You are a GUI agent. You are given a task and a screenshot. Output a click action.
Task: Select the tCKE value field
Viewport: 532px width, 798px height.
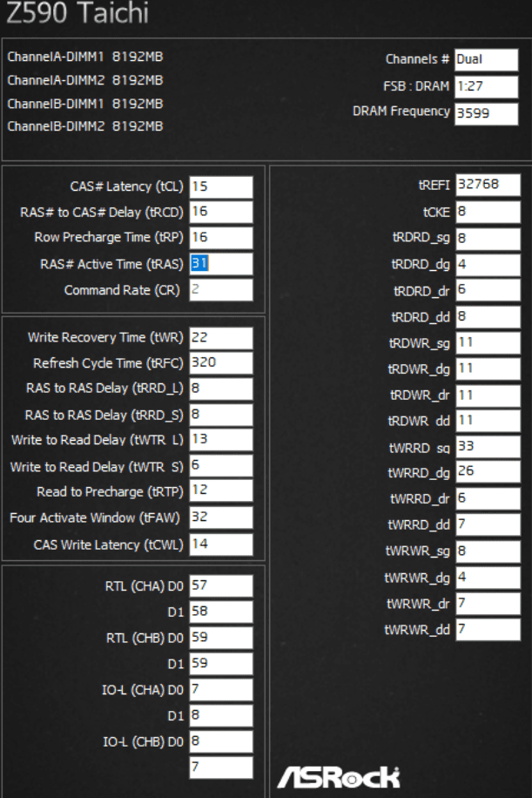coord(488,212)
